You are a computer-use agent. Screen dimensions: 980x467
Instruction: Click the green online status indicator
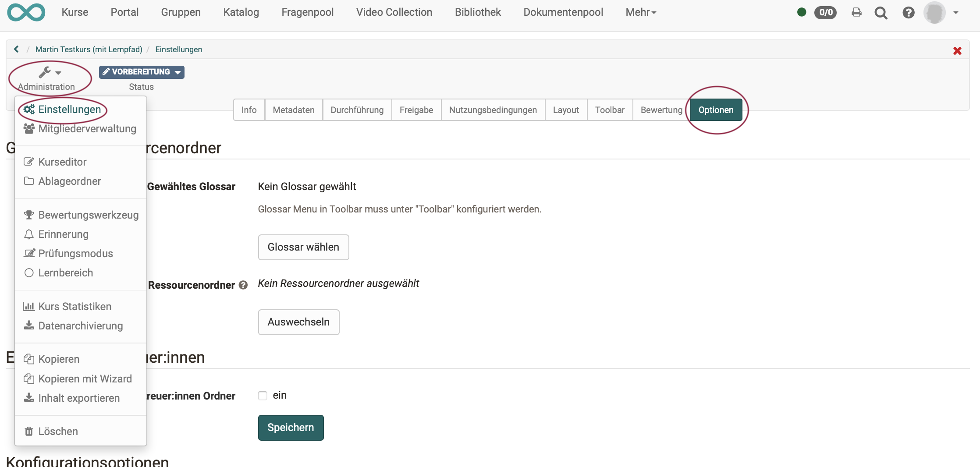802,12
